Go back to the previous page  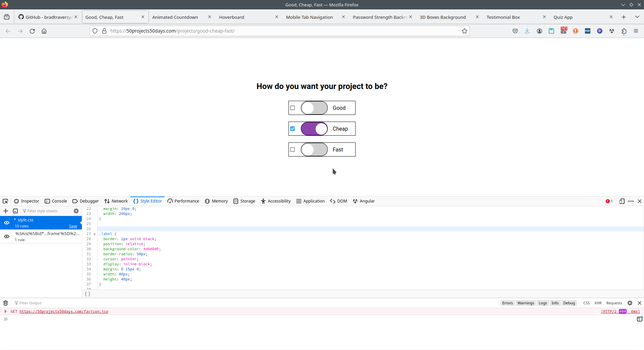coord(8,31)
